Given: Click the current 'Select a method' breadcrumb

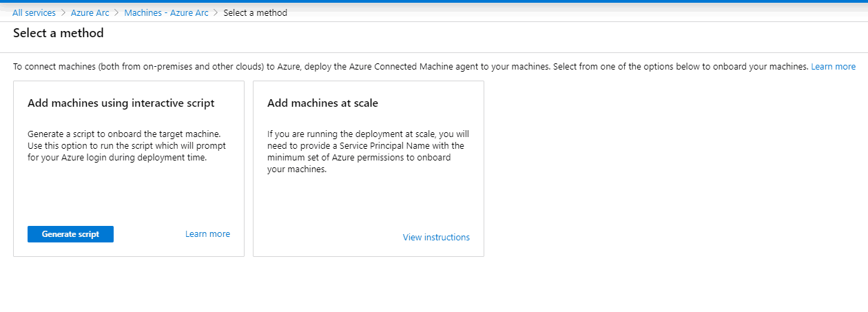Looking at the screenshot, I should [255, 12].
